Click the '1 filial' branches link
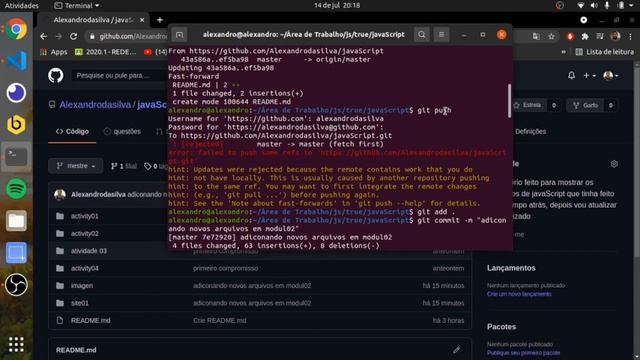Viewport: 640px width, 360px height. (x=124, y=166)
